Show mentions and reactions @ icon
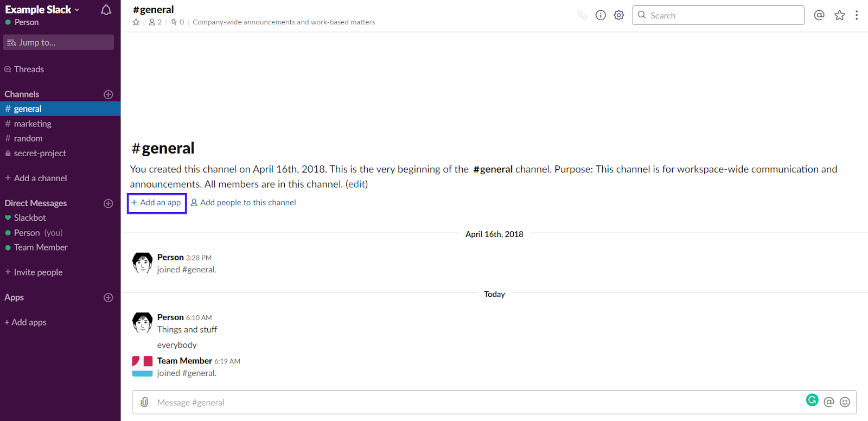The image size is (868, 421). point(819,15)
